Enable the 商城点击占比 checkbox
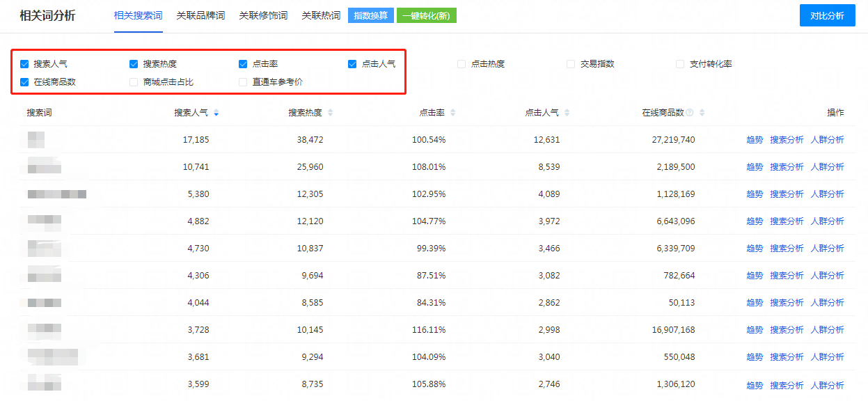 pyautogui.click(x=134, y=82)
